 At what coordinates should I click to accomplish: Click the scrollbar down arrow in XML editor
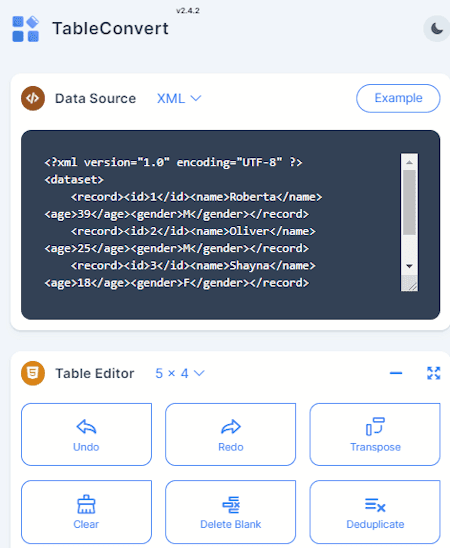(409, 266)
